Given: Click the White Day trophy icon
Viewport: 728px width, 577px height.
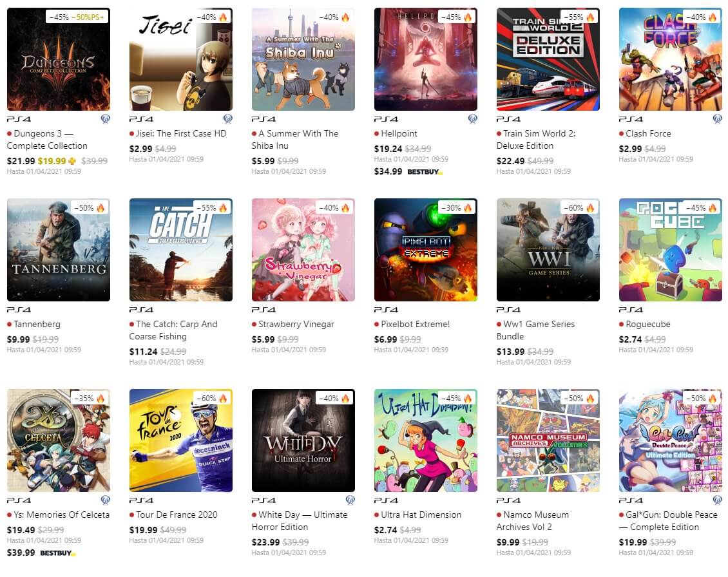Looking at the screenshot, I should (x=350, y=500).
